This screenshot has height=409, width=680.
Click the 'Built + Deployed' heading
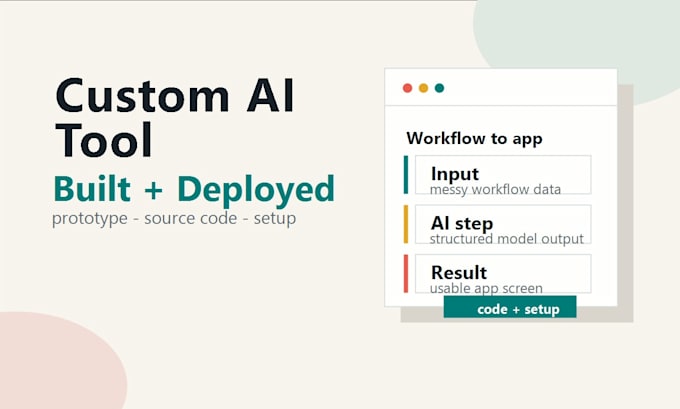[x=194, y=190]
